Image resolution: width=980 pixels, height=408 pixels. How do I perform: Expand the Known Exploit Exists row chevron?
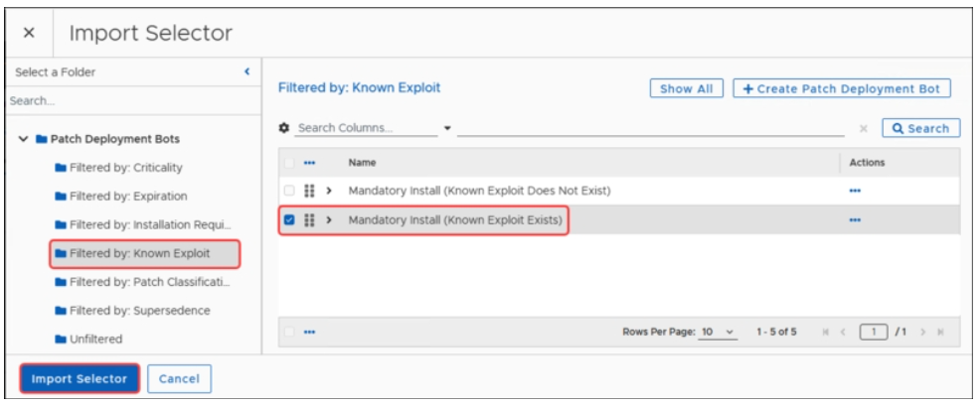coord(328,220)
